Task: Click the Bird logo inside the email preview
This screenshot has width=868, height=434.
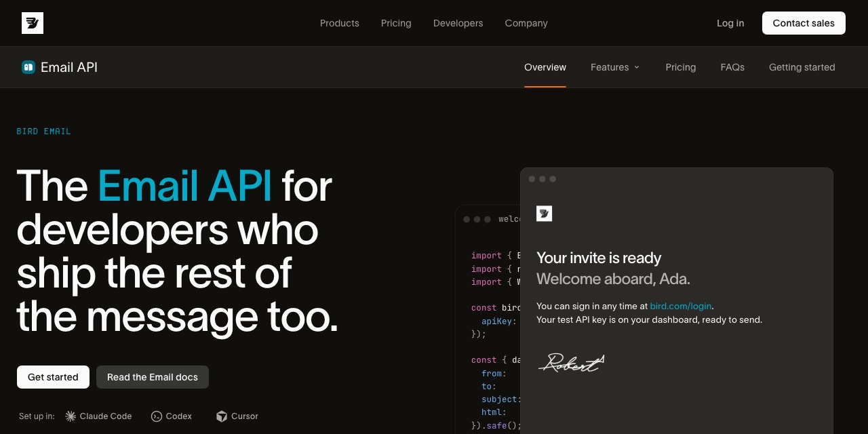Action: tap(544, 214)
